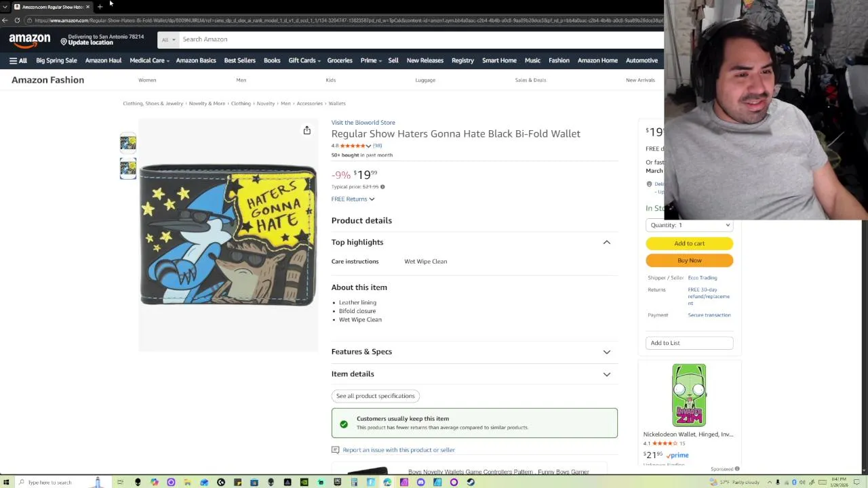Open Best Sellers page
The image size is (868, 488).
(240, 60)
